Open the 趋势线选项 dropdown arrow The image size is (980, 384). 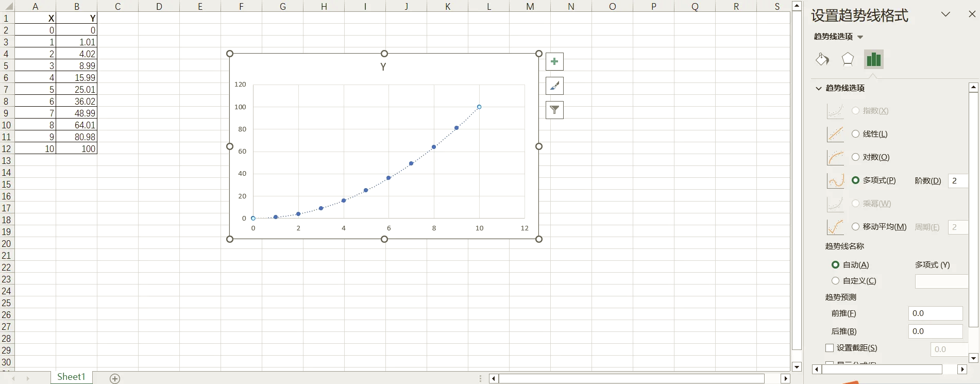pyautogui.click(x=860, y=37)
